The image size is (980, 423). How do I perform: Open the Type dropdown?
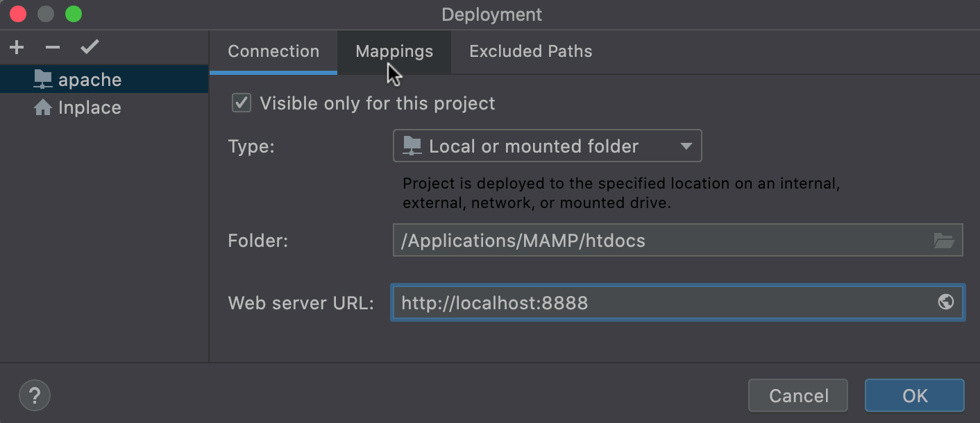click(548, 146)
